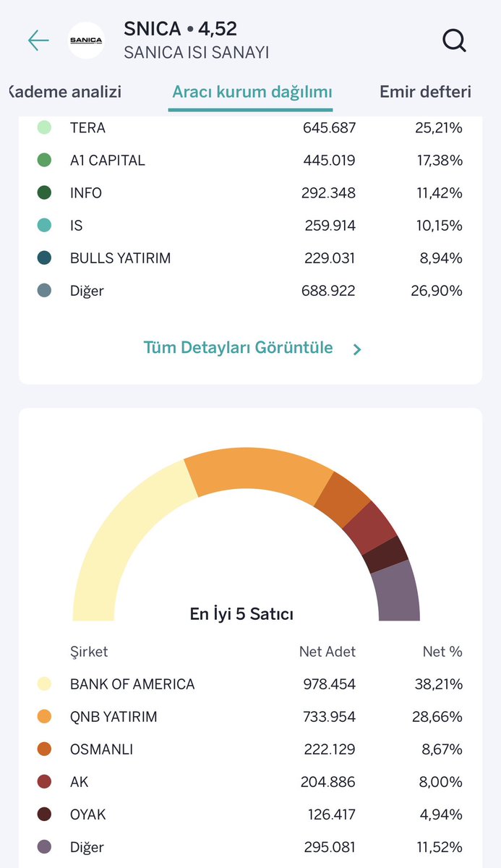Tap the A1 CAPITAL green color dot

click(x=44, y=161)
